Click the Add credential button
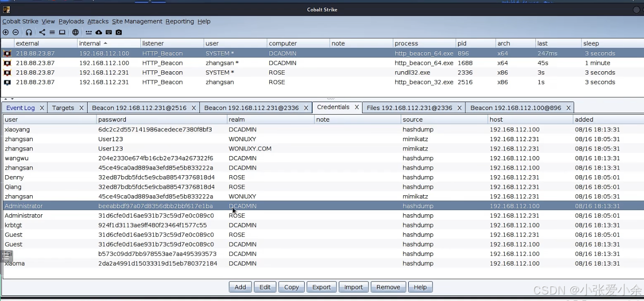 [x=240, y=287]
